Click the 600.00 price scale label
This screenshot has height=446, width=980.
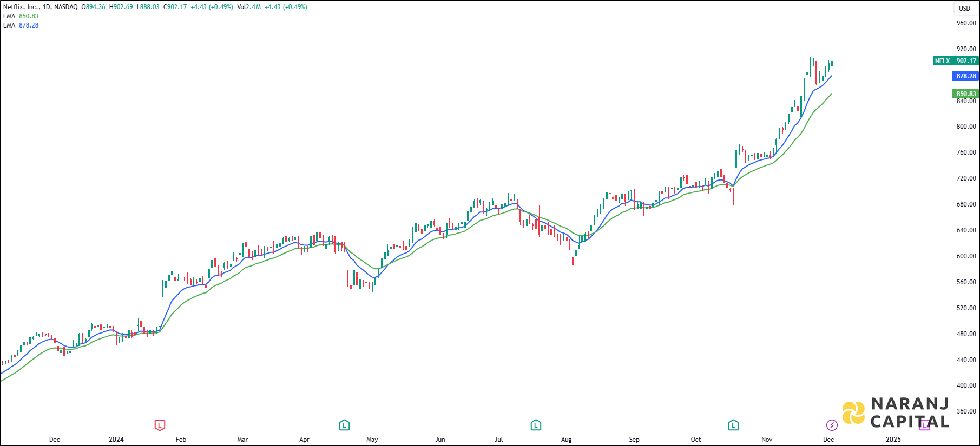(966, 256)
